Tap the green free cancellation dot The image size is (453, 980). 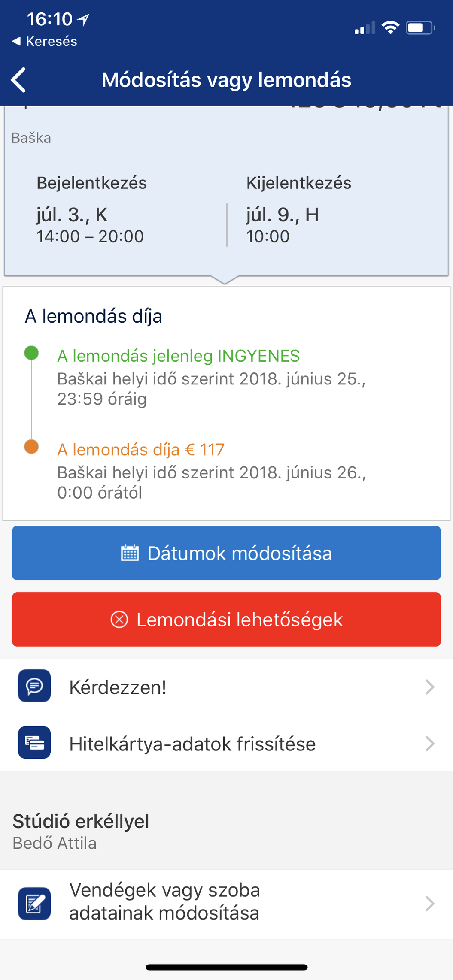click(31, 353)
